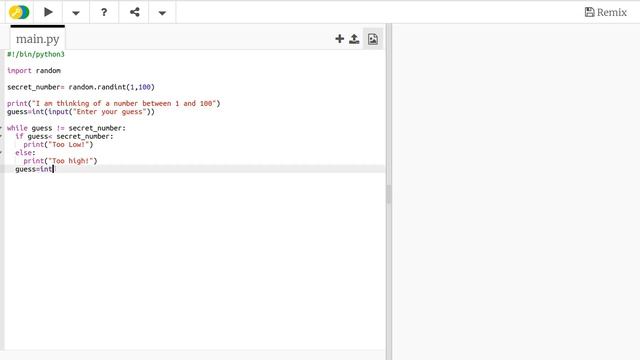Click the Trinket logo icon
Viewport: 640px width, 360px height.
click(19, 12)
